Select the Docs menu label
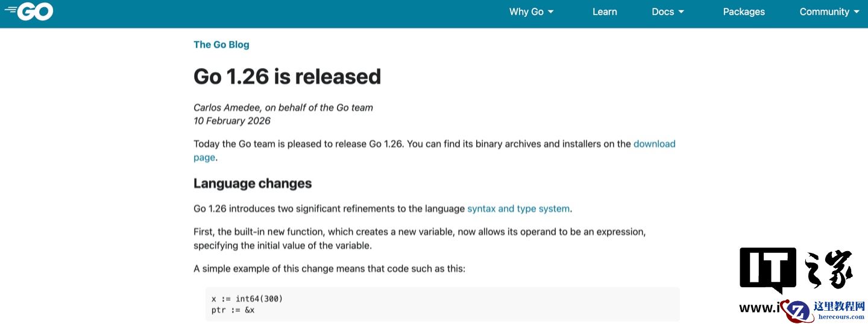The height and width of the screenshot is (324, 868). pos(662,11)
